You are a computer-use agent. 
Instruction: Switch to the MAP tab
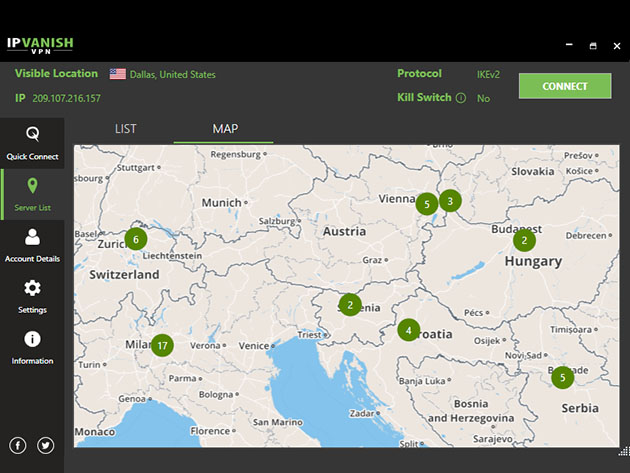tap(225, 129)
